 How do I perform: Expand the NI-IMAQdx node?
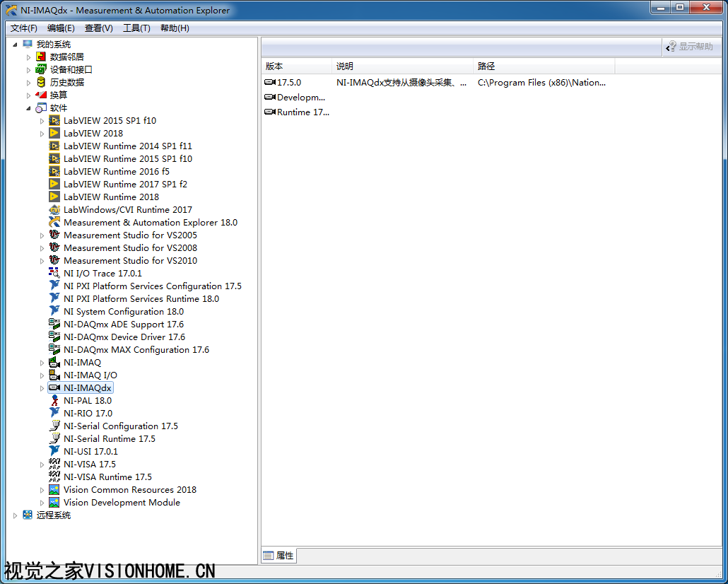click(42, 388)
